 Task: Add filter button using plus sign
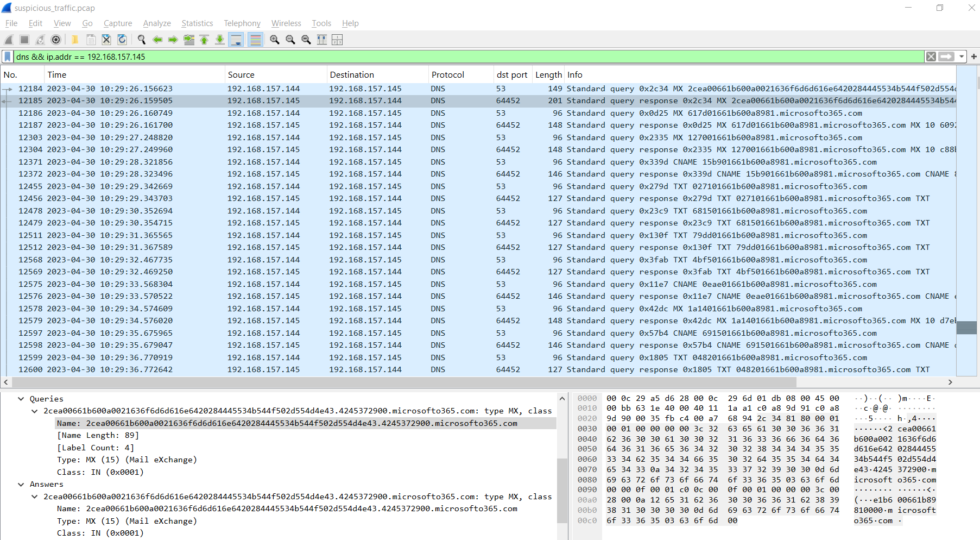tap(974, 56)
